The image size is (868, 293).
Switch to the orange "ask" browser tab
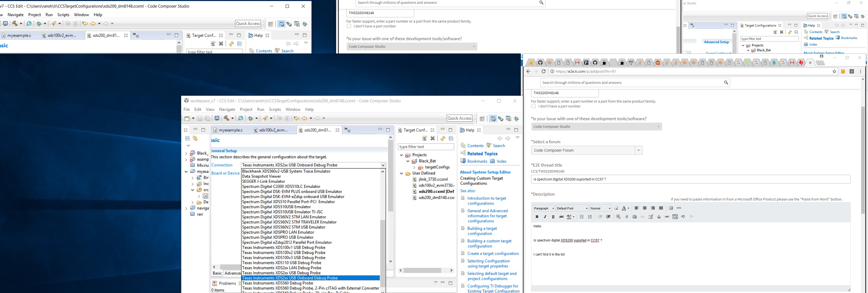coord(658,63)
